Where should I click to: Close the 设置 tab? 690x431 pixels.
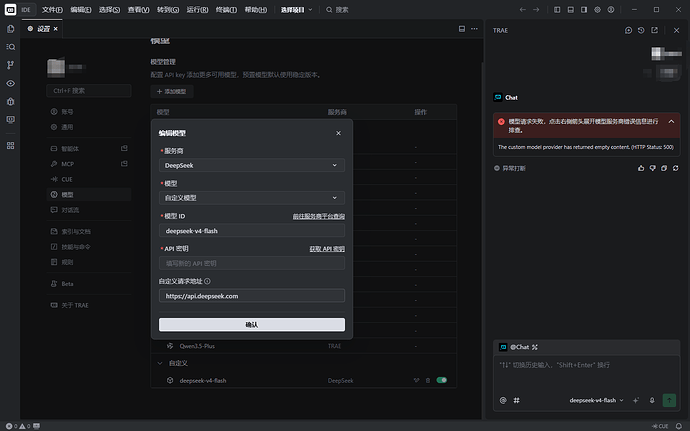55,29
